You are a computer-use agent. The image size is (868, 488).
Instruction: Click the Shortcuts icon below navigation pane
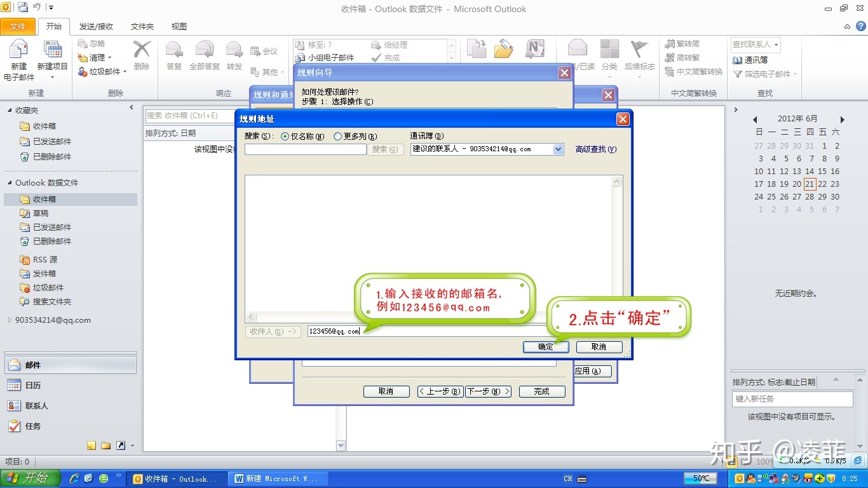point(121,445)
